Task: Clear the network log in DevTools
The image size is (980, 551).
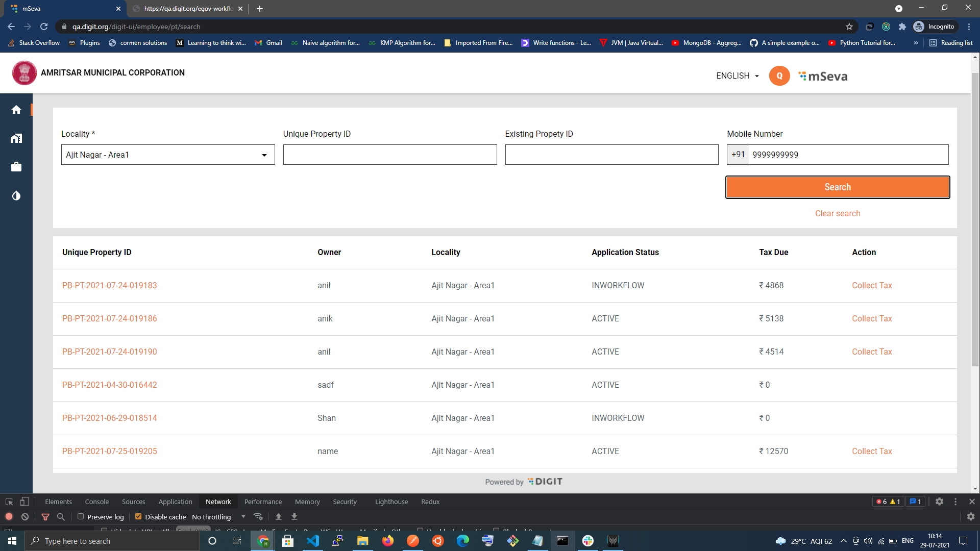Action: coord(25,517)
